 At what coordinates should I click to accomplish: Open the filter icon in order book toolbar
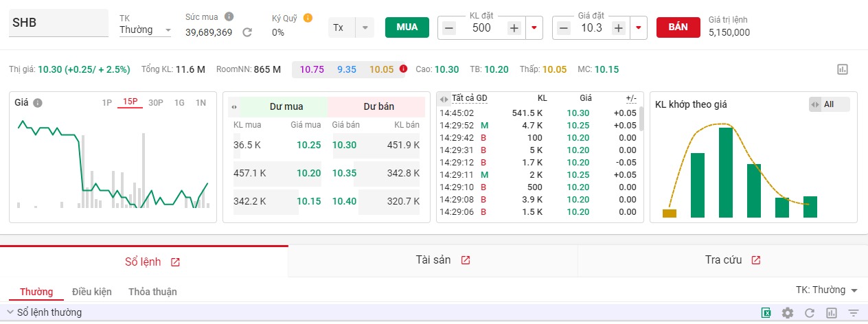(854, 313)
